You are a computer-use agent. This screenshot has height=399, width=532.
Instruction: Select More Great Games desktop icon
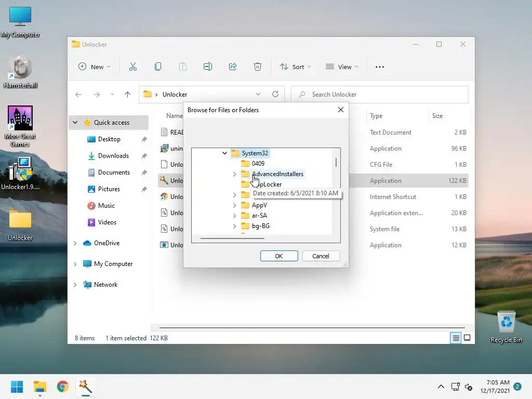point(20,126)
